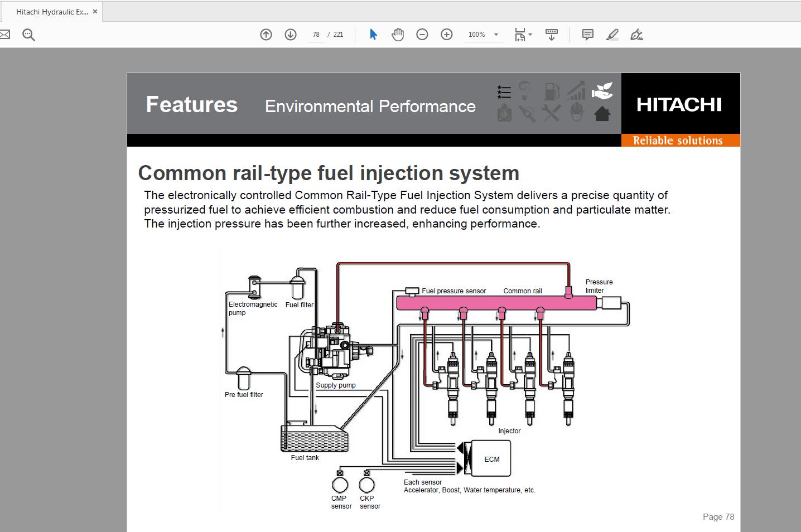
Task: Switch to the Hand tool
Action: coord(398,34)
